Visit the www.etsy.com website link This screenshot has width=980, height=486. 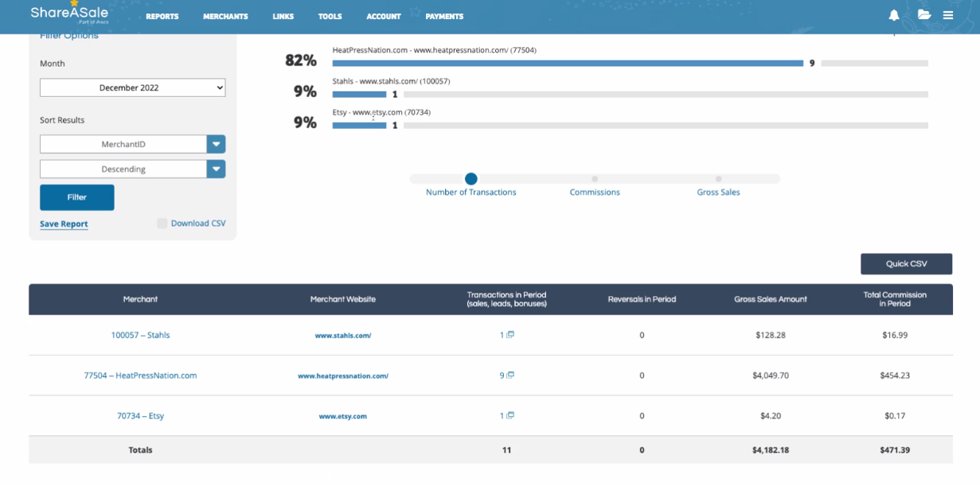pyautogui.click(x=343, y=416)
